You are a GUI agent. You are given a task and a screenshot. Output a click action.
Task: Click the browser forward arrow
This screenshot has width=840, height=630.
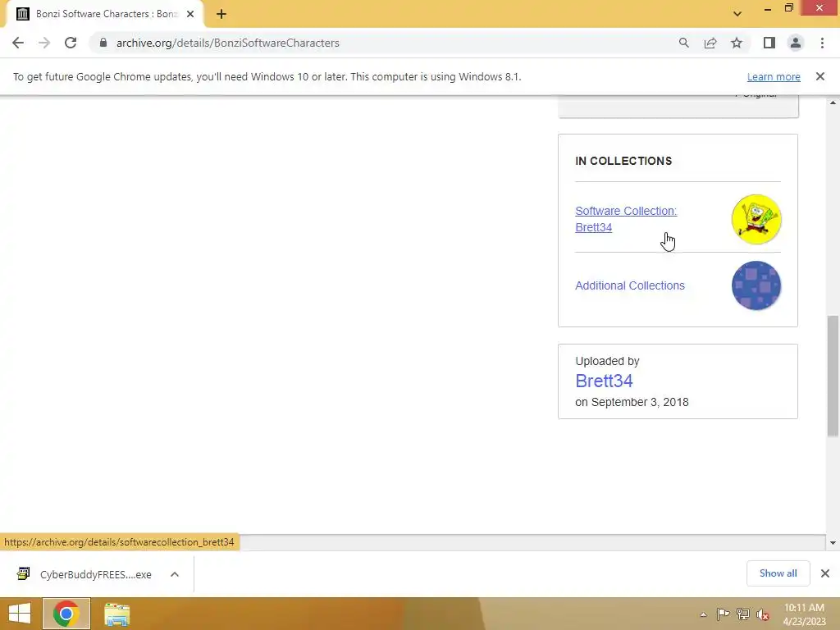coord(44,43)
